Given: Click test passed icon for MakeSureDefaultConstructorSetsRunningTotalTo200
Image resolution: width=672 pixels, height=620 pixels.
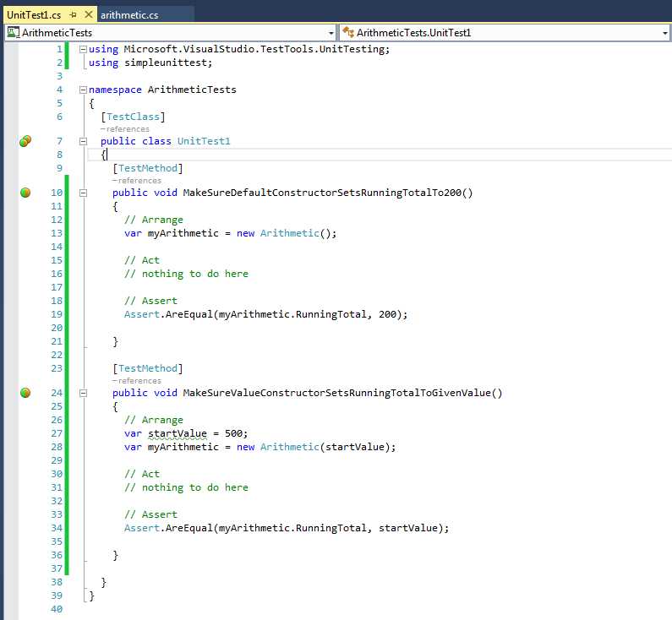Looking at the screenshot, I should coord(25,193).
